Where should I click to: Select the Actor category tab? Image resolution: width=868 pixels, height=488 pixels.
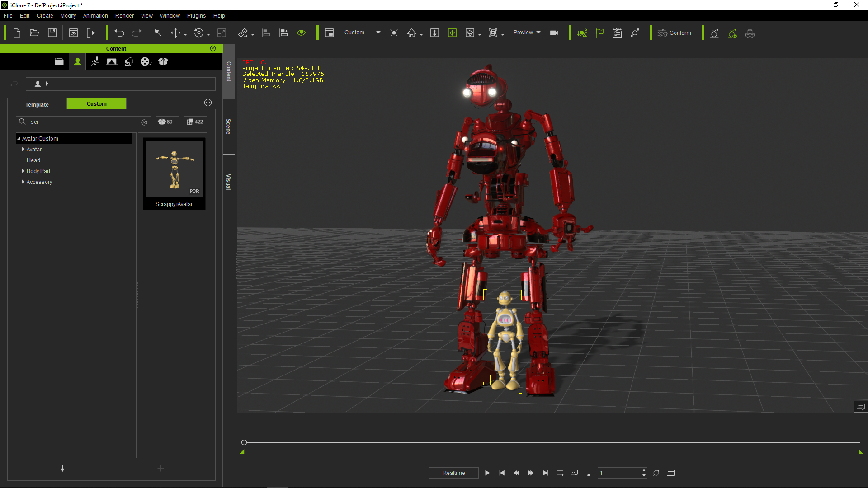point(78,61)
